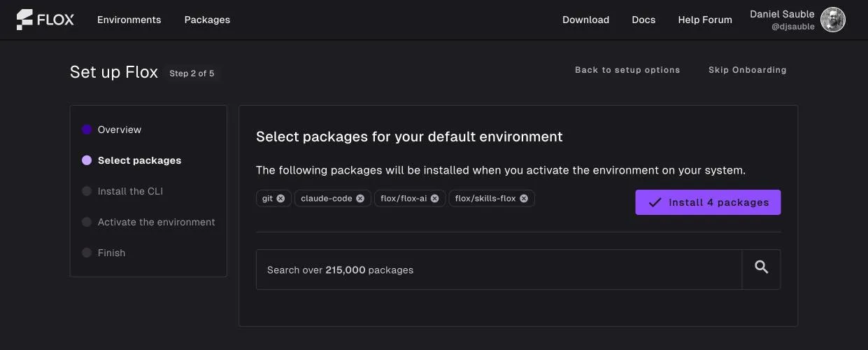Remove the flox/flox-ai package chip
The width and height of the screenshot is (868, 350).
coord(434,199)
